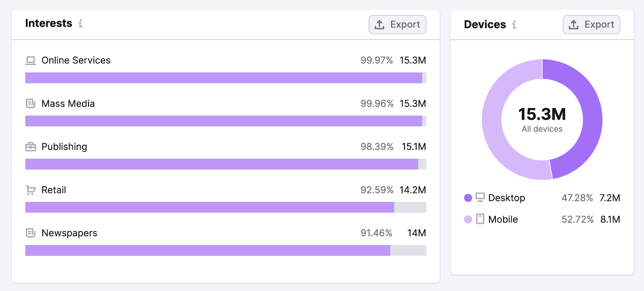This screenshot has width=644, height=291.
Task: Export the Devices data
Action: point(591,25)
